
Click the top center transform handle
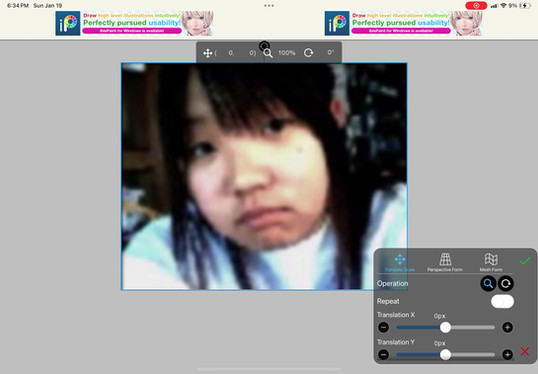[264, 46]
